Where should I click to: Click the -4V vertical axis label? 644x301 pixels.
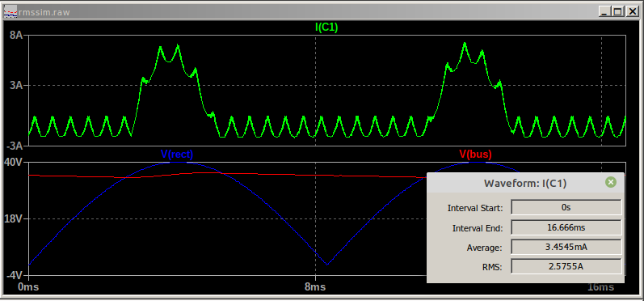click(15, 275)
